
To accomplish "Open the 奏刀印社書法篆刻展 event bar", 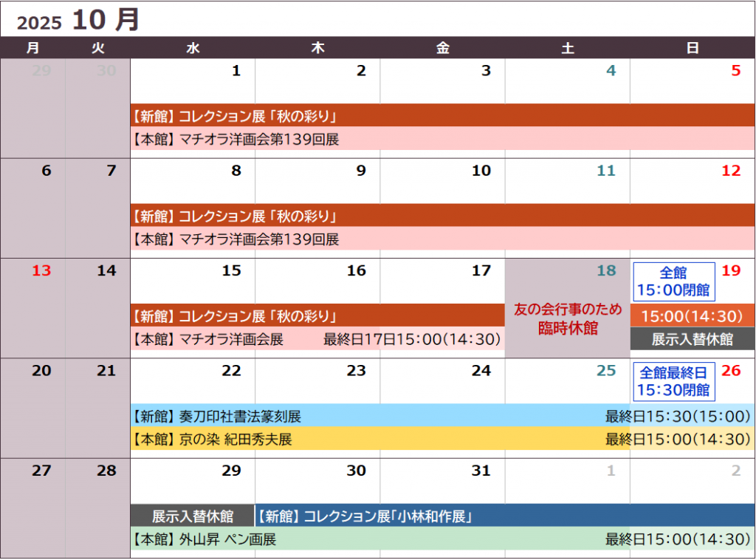I will click(442, 416).
